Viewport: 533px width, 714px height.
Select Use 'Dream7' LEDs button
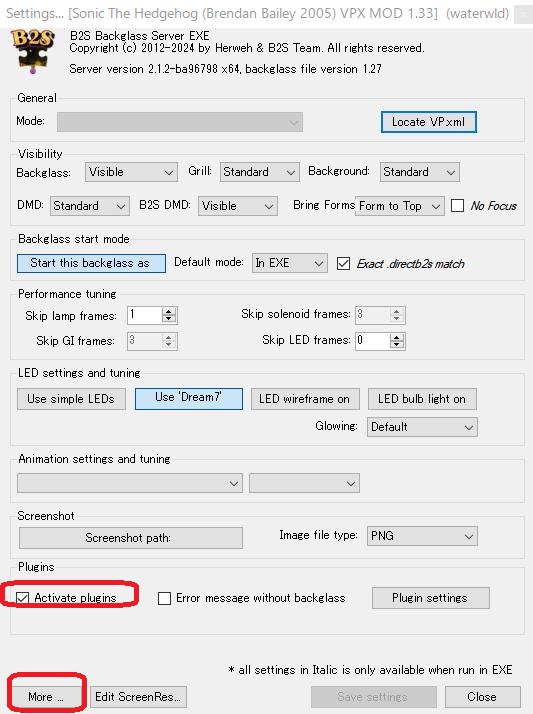[x=189, y=398]
